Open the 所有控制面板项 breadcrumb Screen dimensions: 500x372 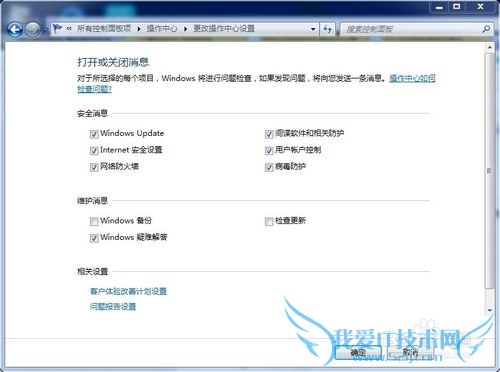[x=104, y=29]
